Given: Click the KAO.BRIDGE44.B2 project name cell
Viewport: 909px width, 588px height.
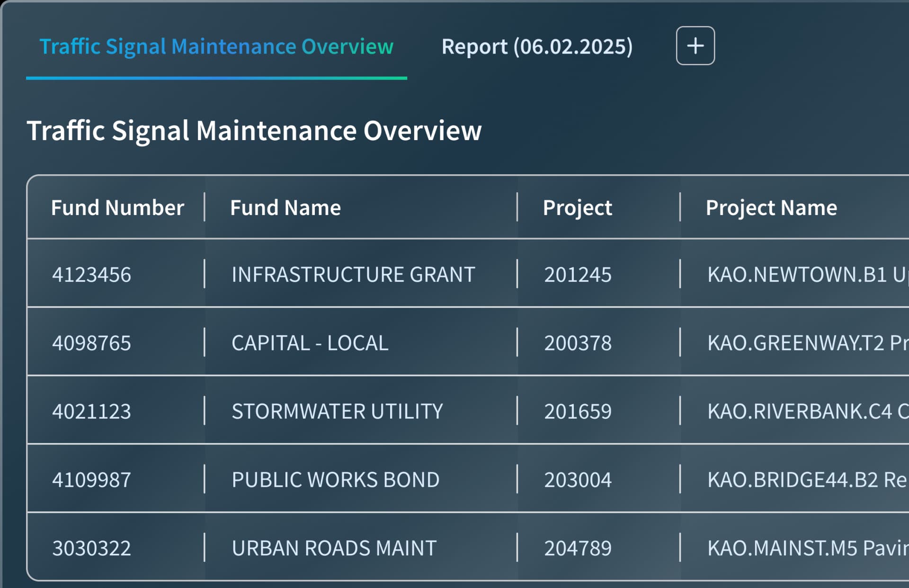Looking at the screenshot, I should (805, 480).
